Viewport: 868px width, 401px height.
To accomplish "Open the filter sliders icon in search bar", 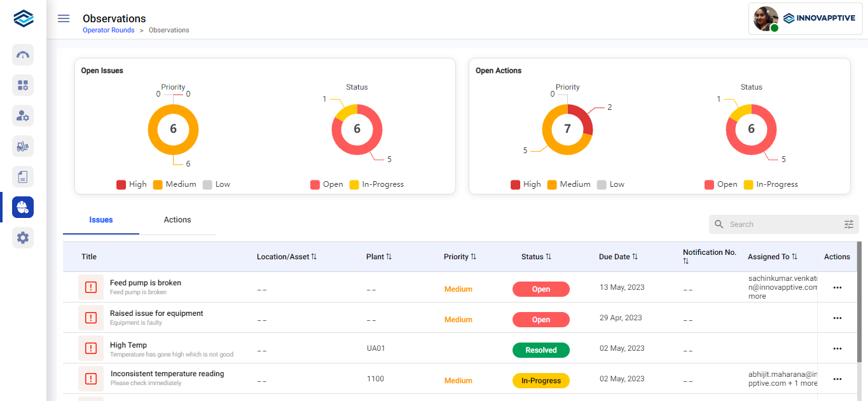I will [849, 224].
